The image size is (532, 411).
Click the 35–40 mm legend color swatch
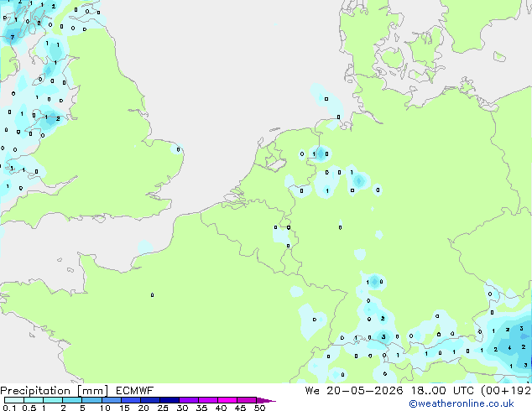208,400
